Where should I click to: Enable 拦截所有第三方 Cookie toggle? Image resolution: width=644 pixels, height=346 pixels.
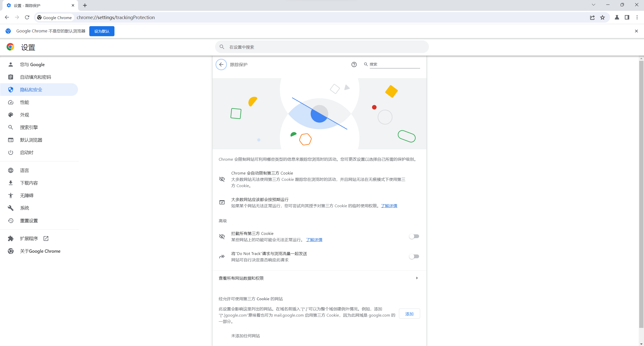pos(414,236)
